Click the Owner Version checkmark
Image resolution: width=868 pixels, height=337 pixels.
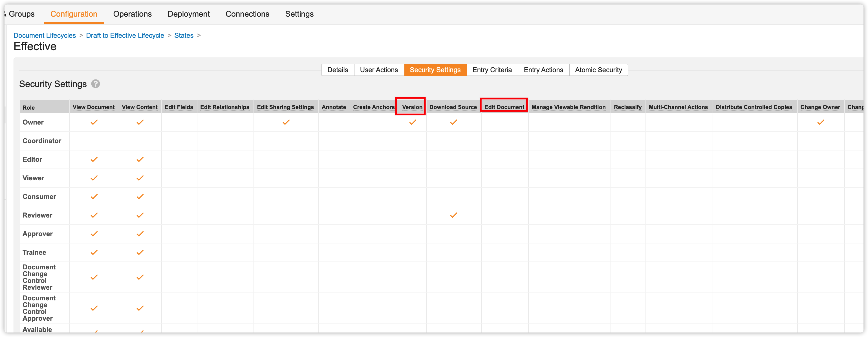point(413,122)
